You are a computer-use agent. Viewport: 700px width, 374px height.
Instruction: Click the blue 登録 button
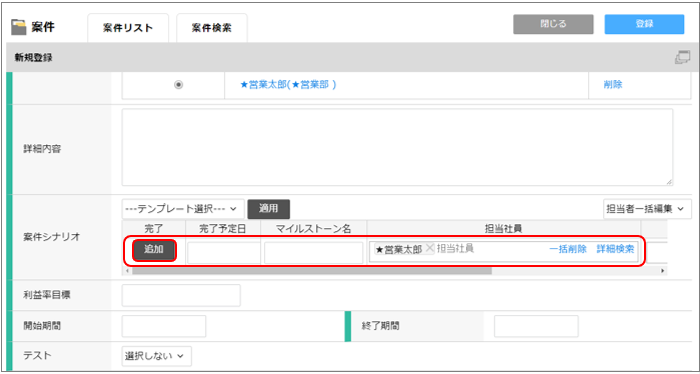click(644, 24)
